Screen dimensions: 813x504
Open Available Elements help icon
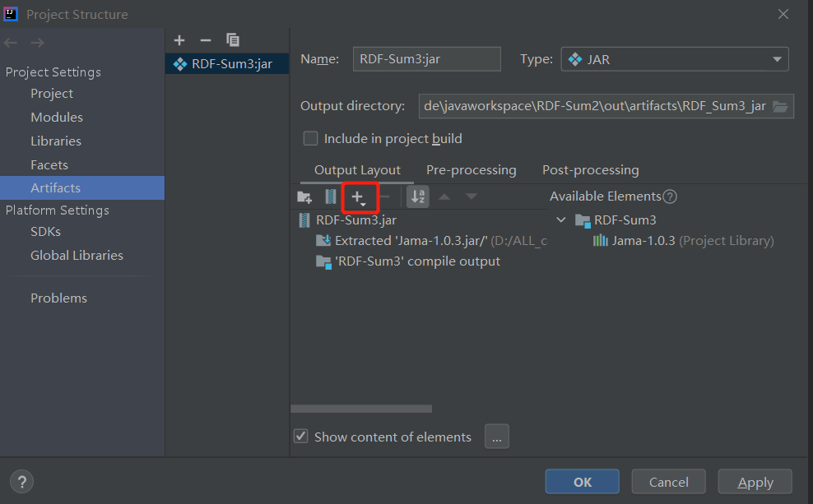click(671, 197)
